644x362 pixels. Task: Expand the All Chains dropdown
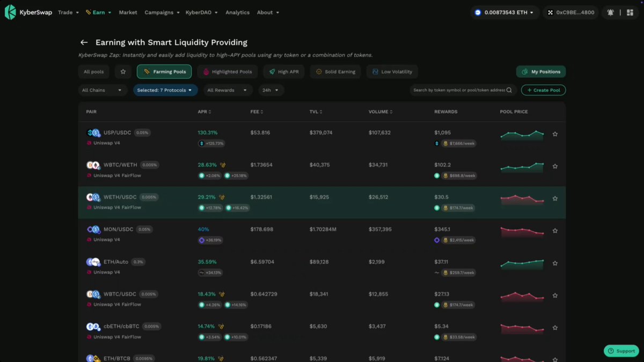pos(103,90)
